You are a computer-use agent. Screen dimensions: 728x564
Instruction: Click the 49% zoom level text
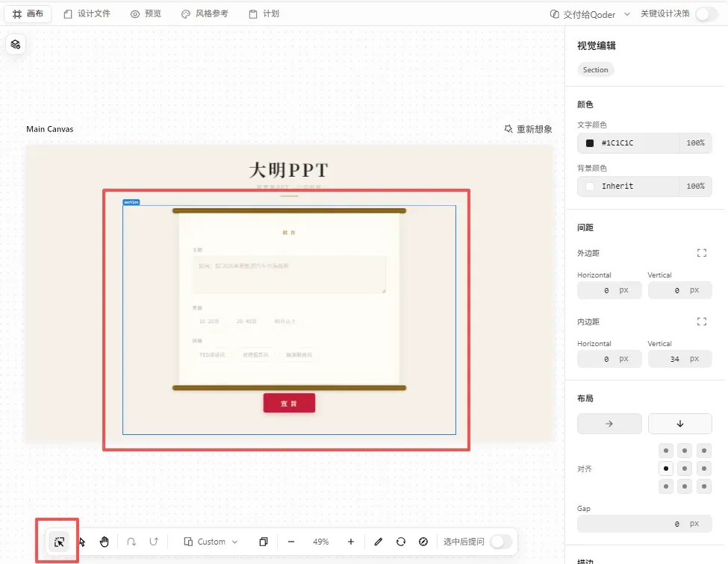320,542
